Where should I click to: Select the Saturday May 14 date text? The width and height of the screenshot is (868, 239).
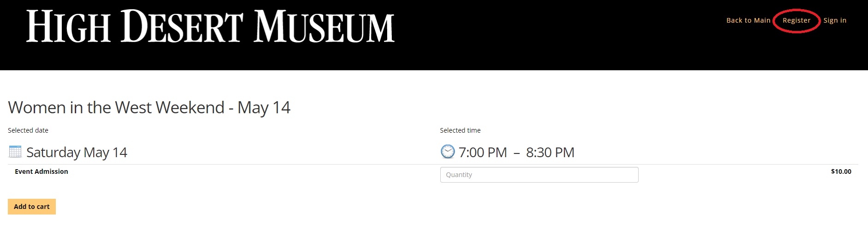click(77, 152)
